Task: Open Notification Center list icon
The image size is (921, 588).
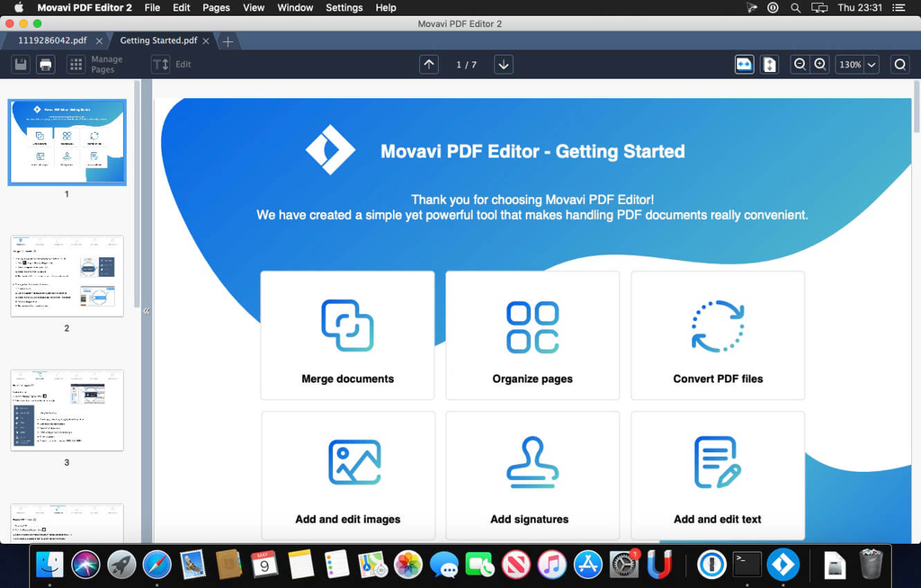Action: click(x=899, y=7)
